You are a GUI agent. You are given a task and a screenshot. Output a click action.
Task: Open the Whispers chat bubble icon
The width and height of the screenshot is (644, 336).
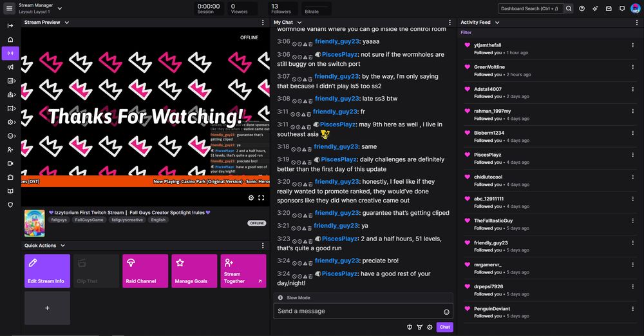point(622,8)
